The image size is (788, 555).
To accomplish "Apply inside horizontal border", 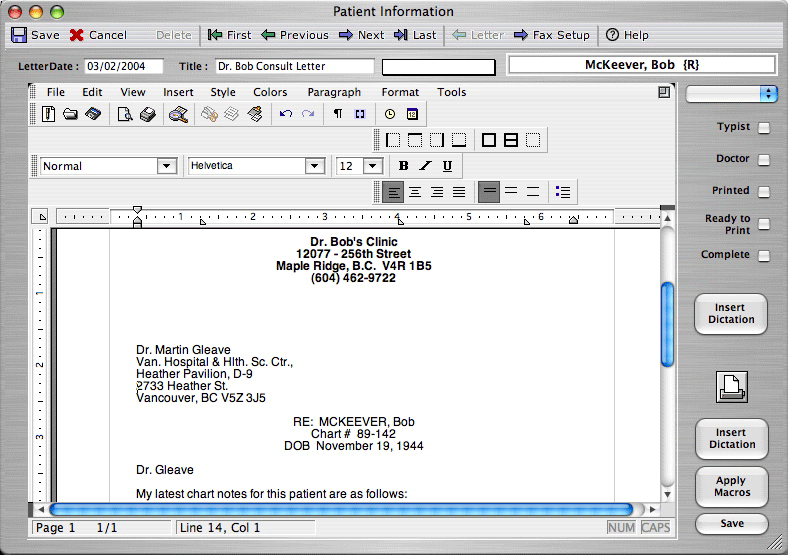I will [x=511, y=140].
